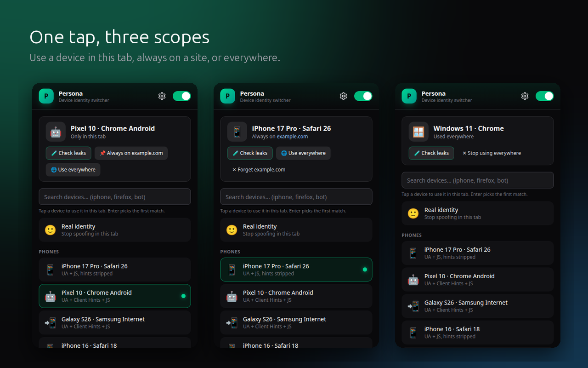Screen dimensions: 588x368
Task: Click Use everywhere under Pixel 10 card
Action: pyautogui.click(x=73, y=170)
